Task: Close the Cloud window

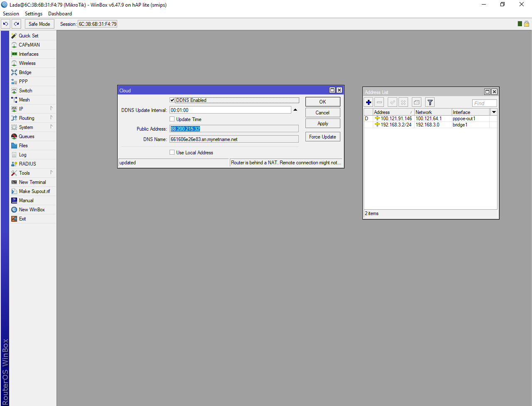Action: tap(340, 90)
